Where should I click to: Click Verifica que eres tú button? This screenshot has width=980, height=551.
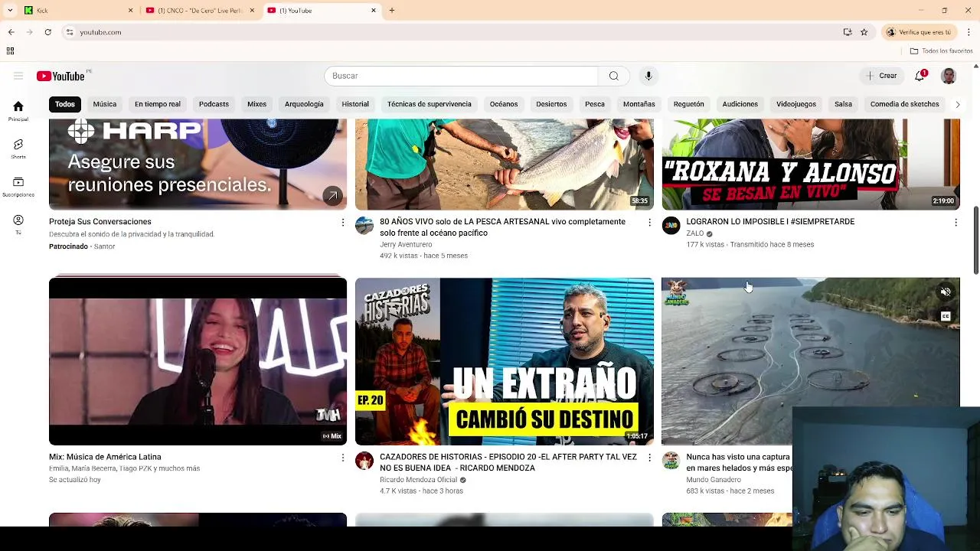click(919, 32)
